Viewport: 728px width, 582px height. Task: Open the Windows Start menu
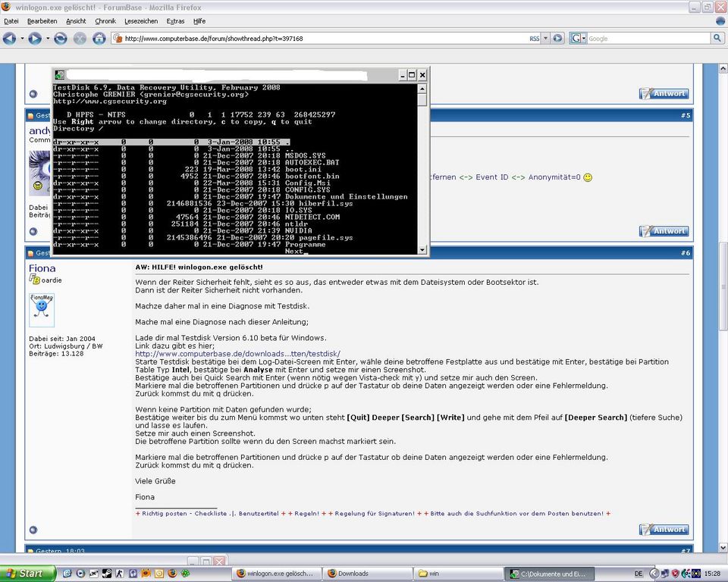point(27,574)
